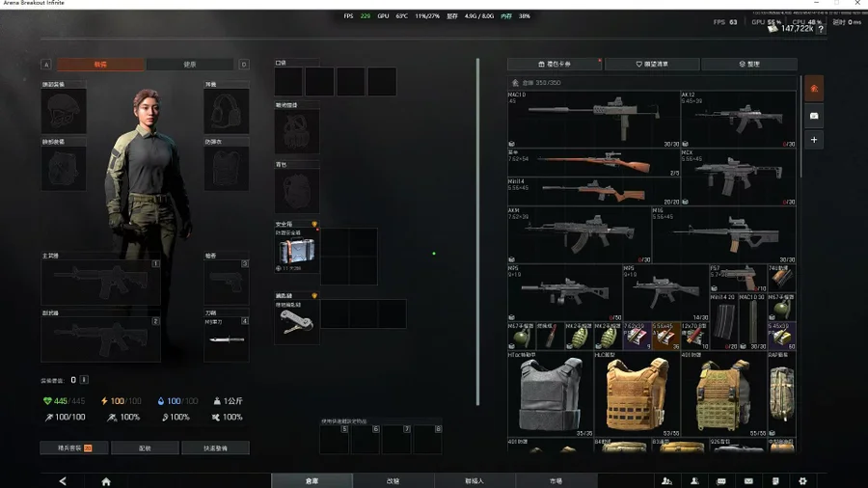The image size is (868, 488).
Task: Select the keychain item
Action: tap(297, 322)
